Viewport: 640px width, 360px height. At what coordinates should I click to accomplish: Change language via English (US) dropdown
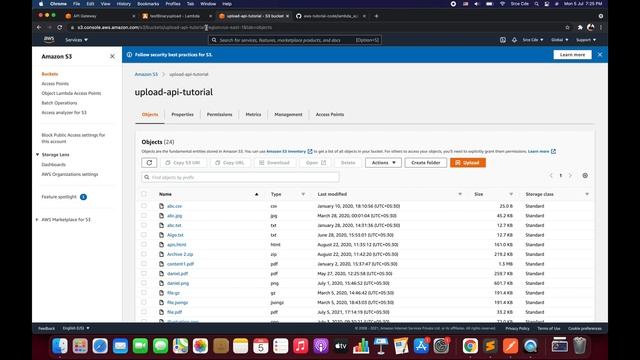point(76,328)
